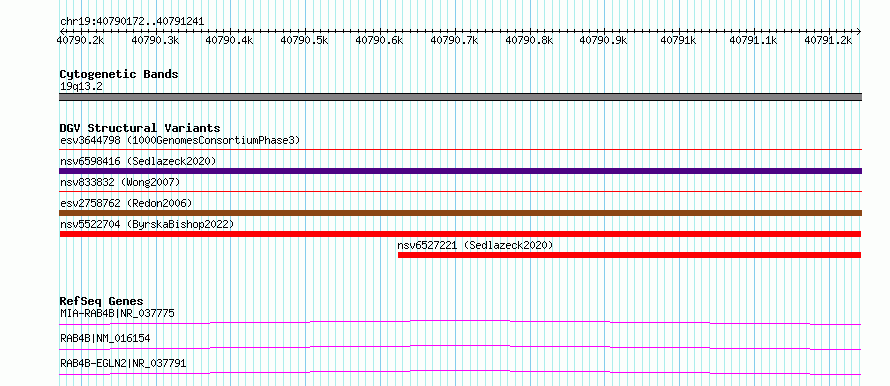The image size is (890, 386).
Task: Click the 40790.9k ruler tick label
Action: pyautogui.click(x=603, y=40)
